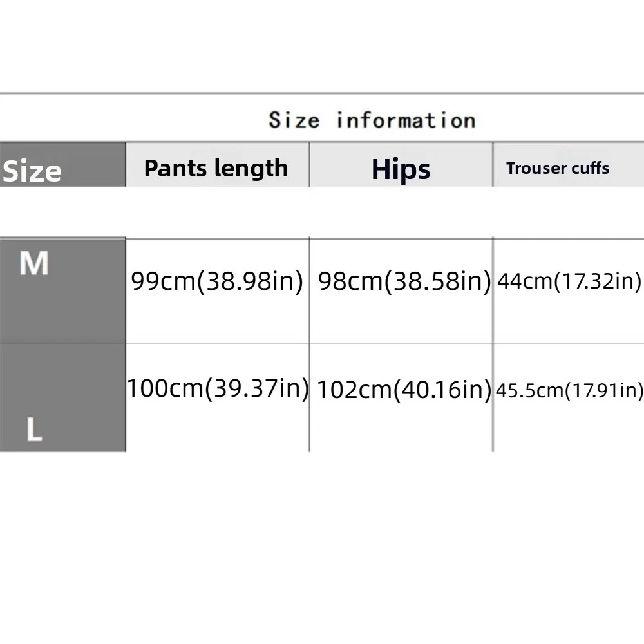The height and width of the screenshot is (644, 644).
Task: Click the 44cm trouser cuffs value
Action: [520, 281]
